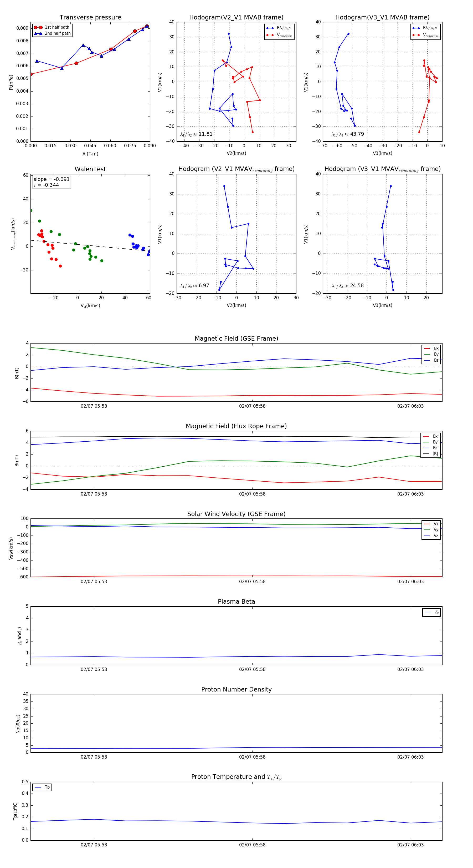Click the λ1/λ3 ≈ 24.58 annotation
Image resolution: width=473 pixels, height=868 pixels.
[x=347, y=286]
